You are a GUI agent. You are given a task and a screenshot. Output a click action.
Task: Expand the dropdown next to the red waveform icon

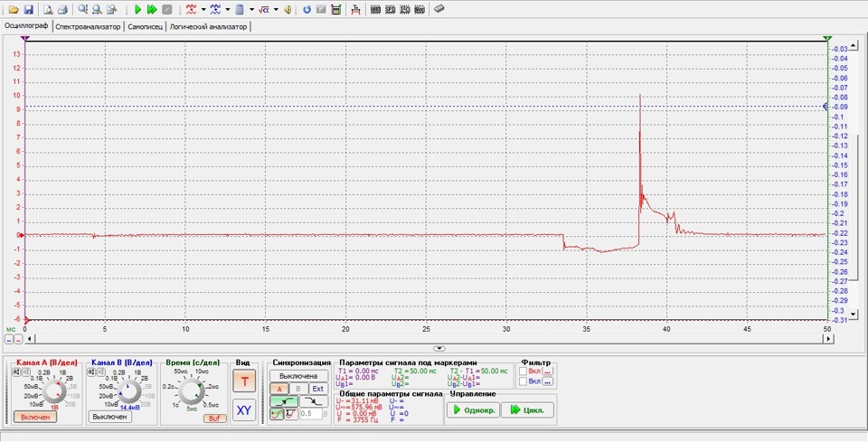(203, 9)
